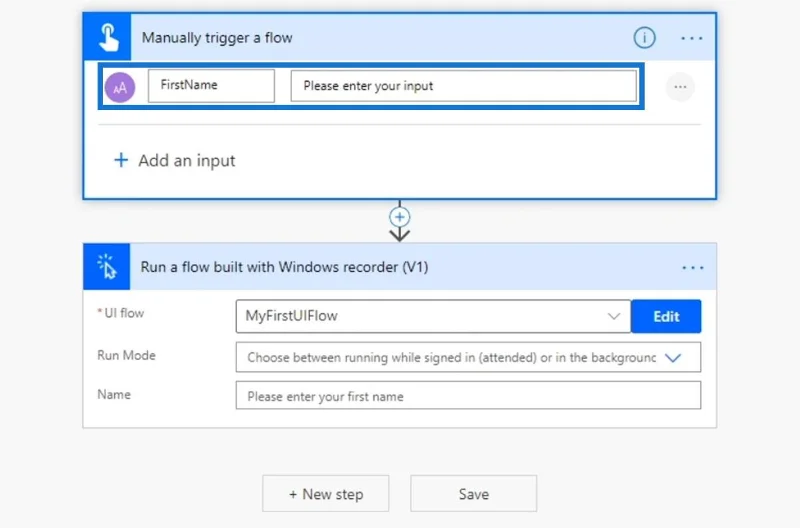
Task: Select the 'Manually trigger a flow' header title
Action: (217, 38)
